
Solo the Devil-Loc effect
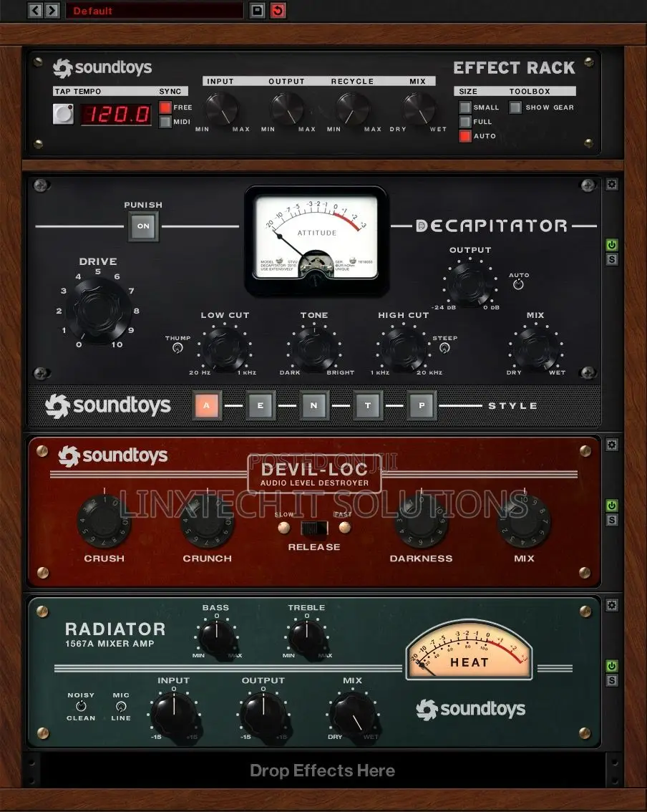[612, 520]
